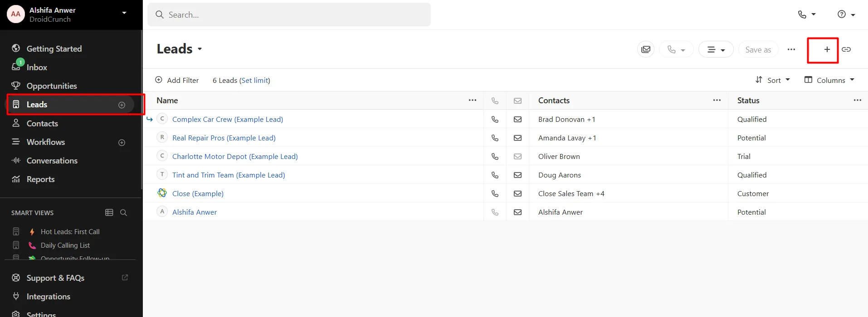Image resolution: width=868 pixels, height=317 pixels.
Task: Open the Columns dropdown
Action: tap(829, 80)
